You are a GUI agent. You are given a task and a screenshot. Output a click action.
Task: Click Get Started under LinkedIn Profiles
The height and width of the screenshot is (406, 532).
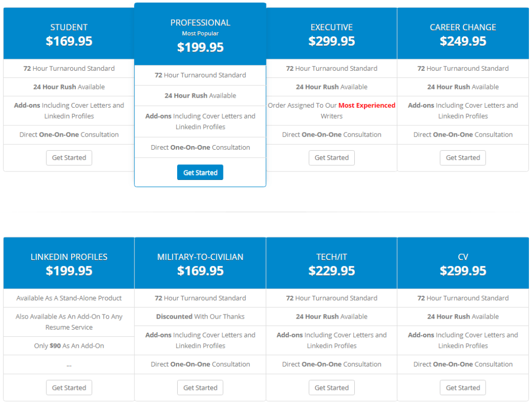69,388
